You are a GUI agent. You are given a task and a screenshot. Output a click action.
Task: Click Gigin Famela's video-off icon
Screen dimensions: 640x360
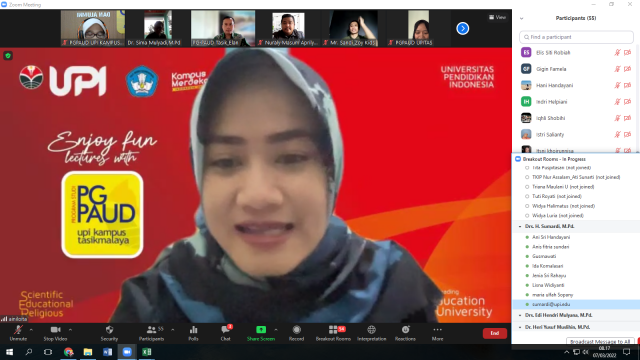point(627,69)
